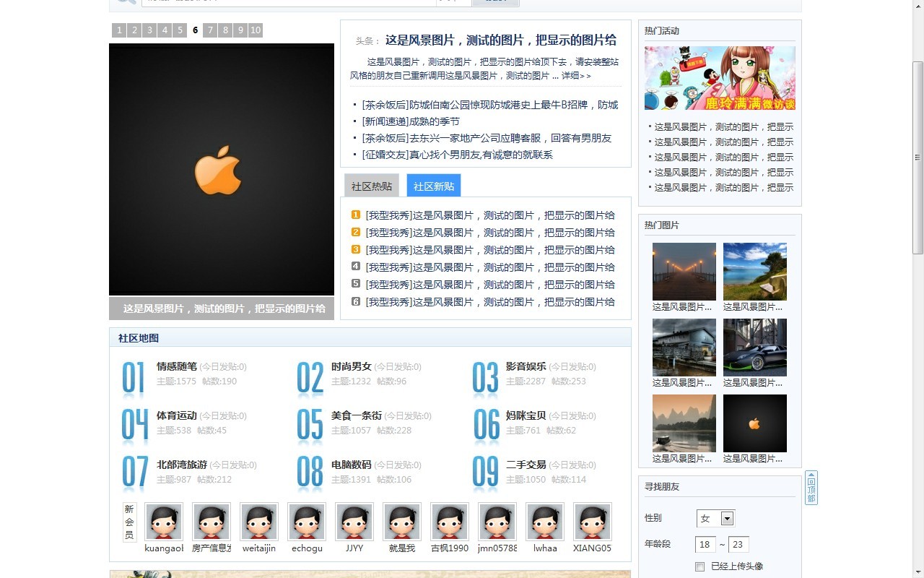Click the avatar icon of member XIANG05
The width and height of the screenshot is (924, 578).
(x=593, y=522)
